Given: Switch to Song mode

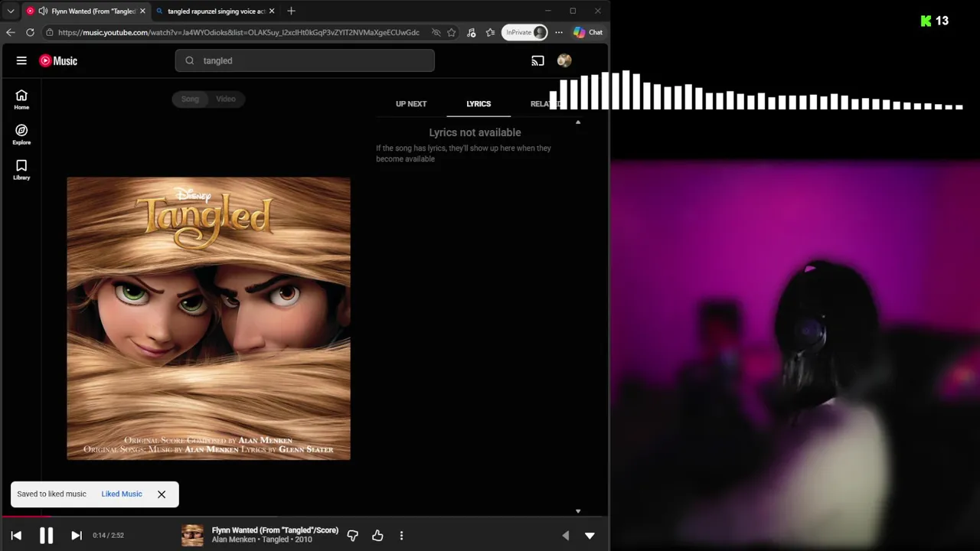Looking at the screenshot, I should click(190, 99).
